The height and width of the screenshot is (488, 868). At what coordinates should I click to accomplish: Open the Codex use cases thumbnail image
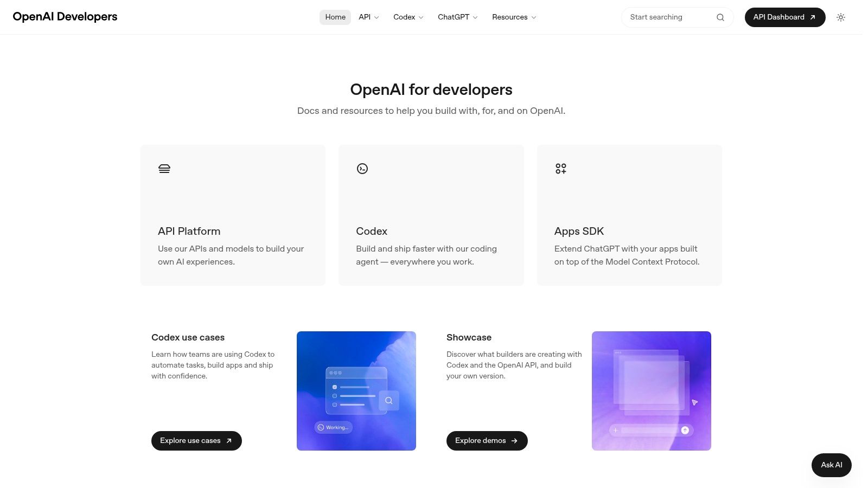click(356, 391)
